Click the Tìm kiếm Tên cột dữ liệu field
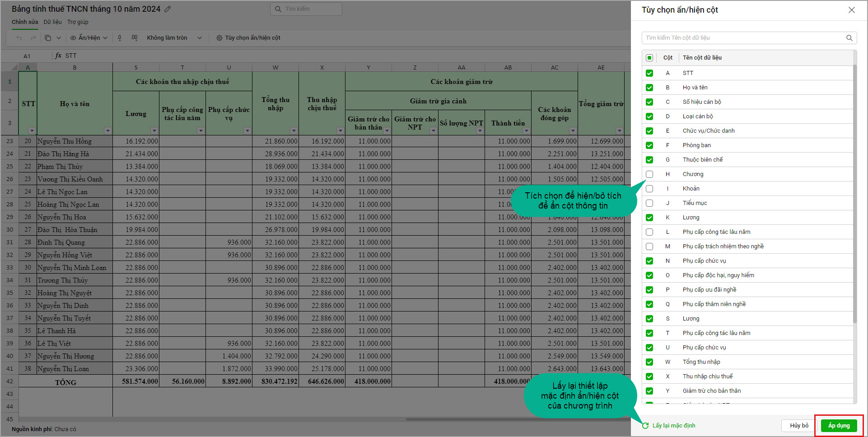 [x=743, y=38]
